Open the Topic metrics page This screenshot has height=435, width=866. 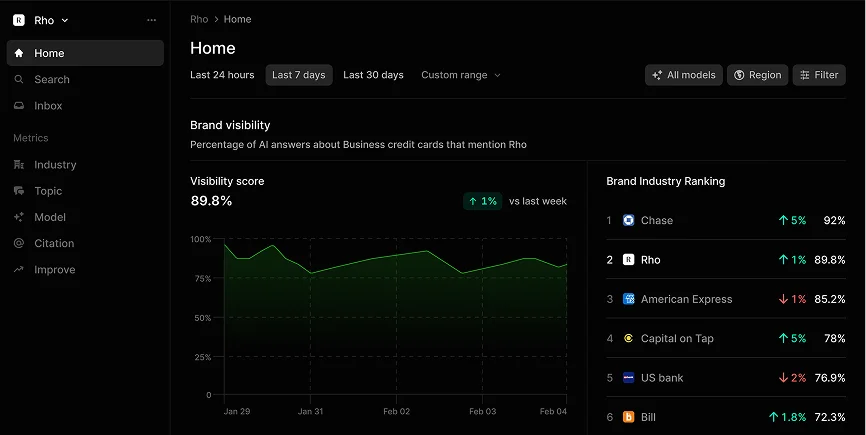47,191
